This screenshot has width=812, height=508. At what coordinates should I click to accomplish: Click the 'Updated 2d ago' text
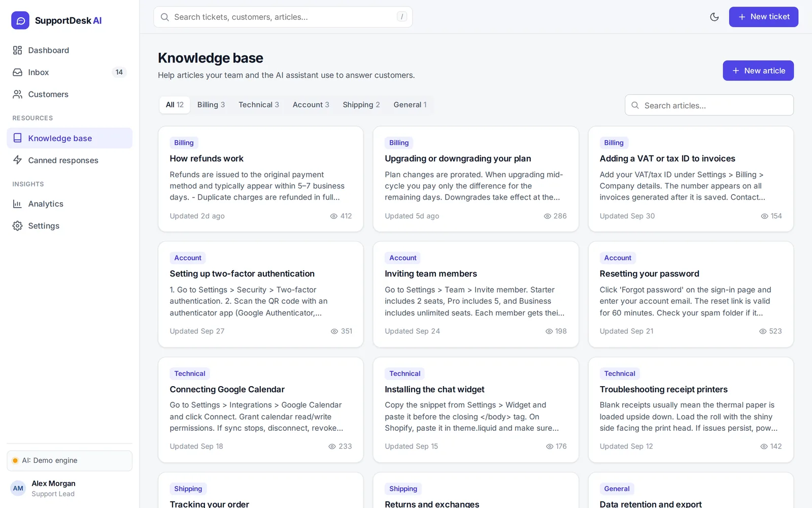point(197,216)
